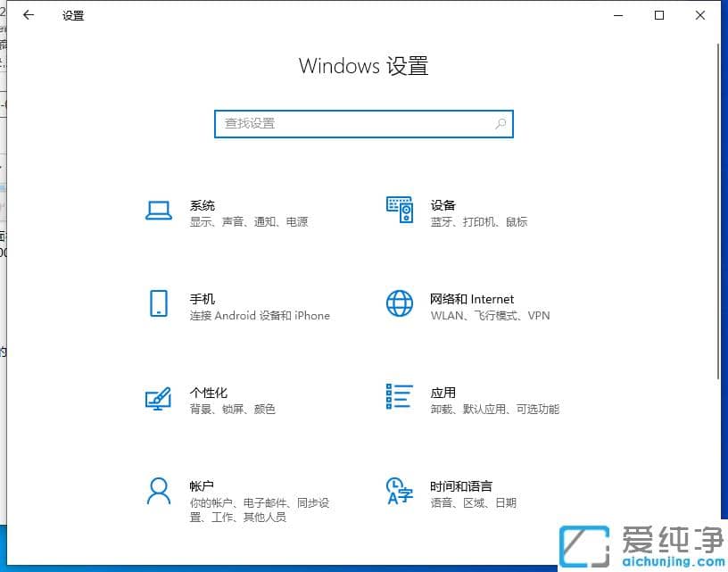This screenshot has height=572, width=728.
Task: Open the 手机 (Phone) settings icon
Action: (158, 304)
